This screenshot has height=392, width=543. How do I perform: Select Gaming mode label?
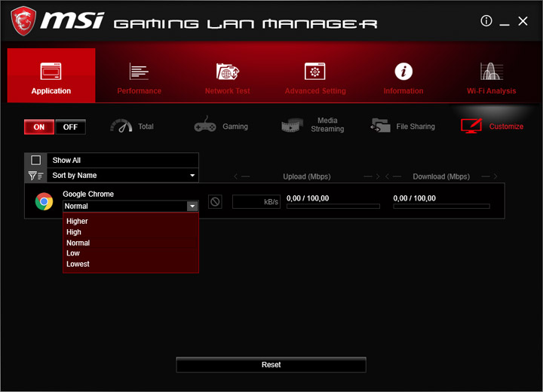click(235, 127)
